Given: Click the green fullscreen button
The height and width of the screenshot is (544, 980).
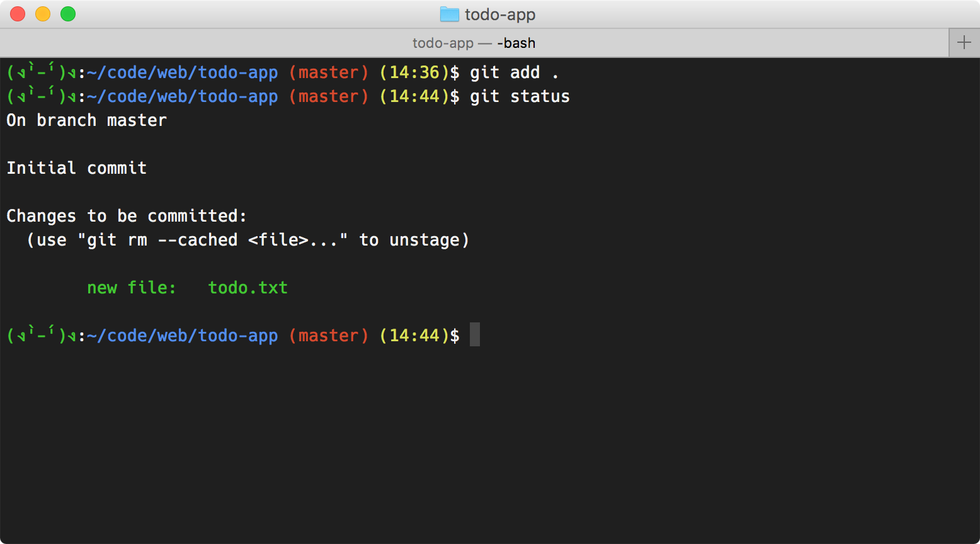Looking at the screenshot, I should [67, 13].
